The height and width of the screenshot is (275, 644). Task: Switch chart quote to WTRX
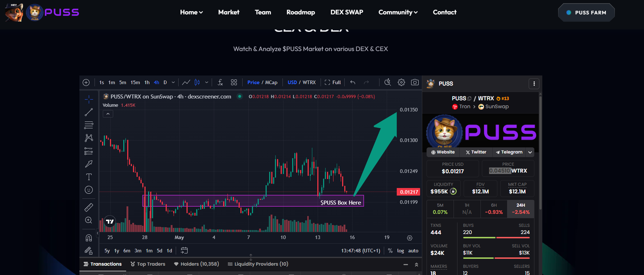[309, 82]
